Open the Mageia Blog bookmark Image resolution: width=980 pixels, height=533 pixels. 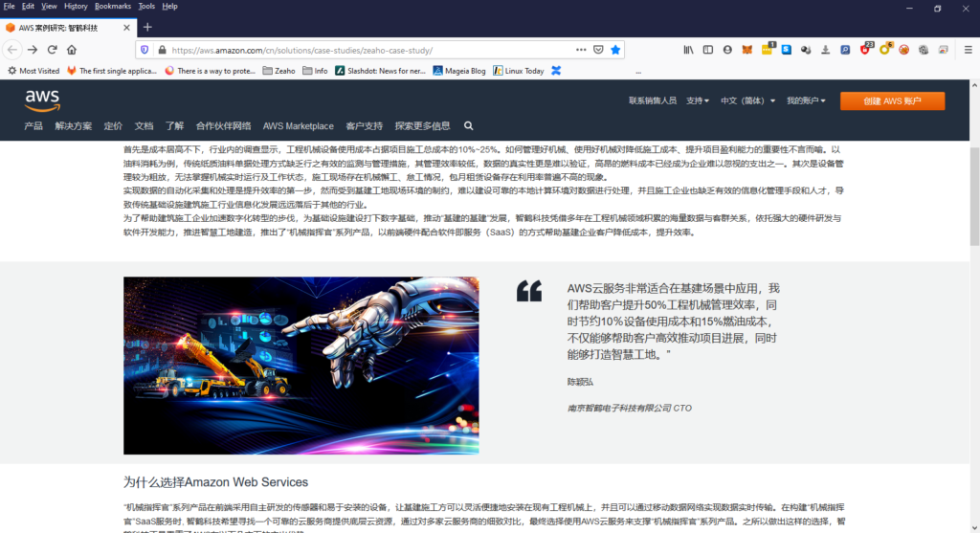(x=459, y=71)
